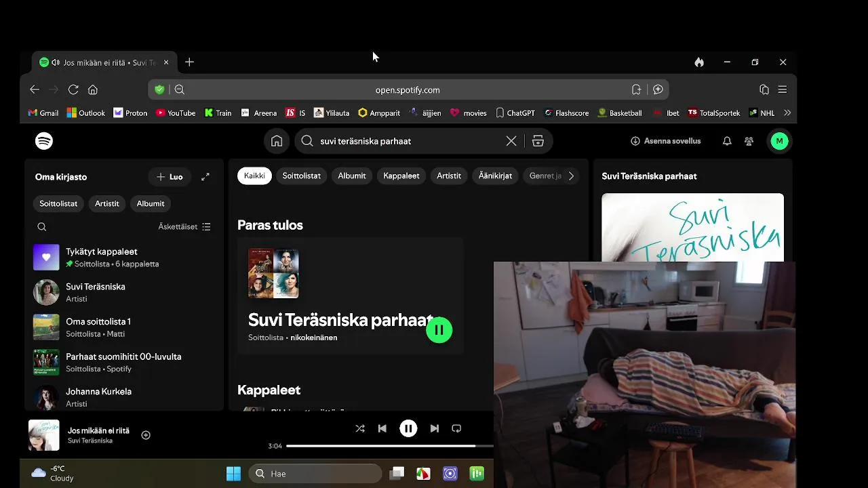Open the Gmail bookmark
Image resolution: width=868 pixels, height=488 pixels.
coord(43,113)
